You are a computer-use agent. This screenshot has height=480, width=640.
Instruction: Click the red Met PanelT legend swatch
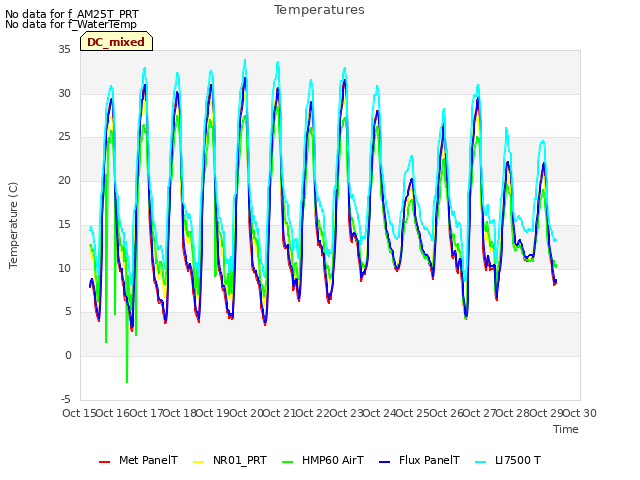(104, 462)
